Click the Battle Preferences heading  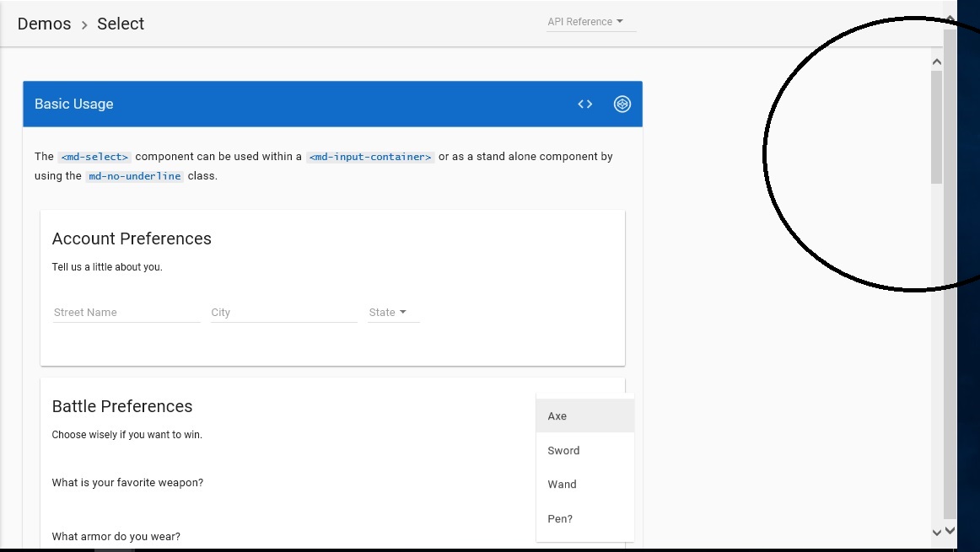122,406
